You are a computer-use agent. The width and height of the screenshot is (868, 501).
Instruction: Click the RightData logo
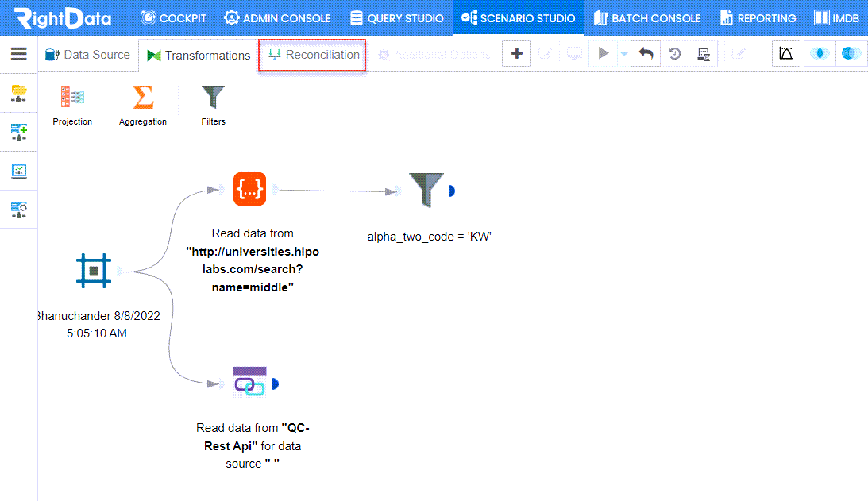click(x=63, y=17)
